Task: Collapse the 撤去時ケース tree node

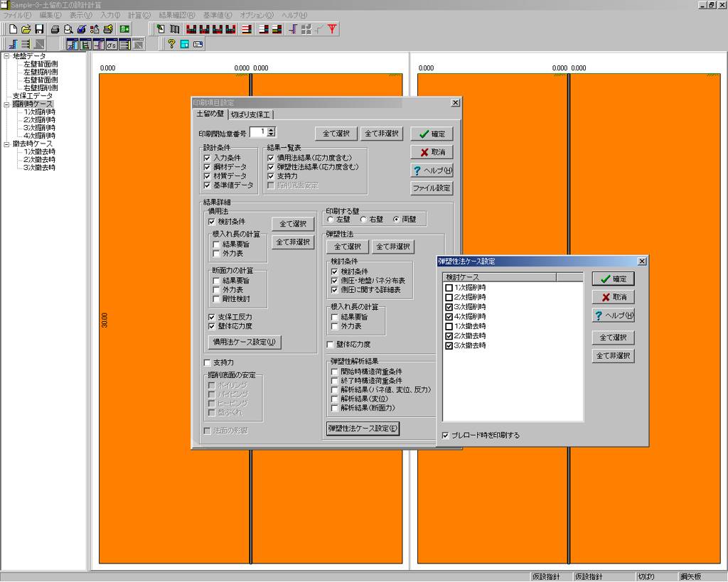Action: pos(6,144)
